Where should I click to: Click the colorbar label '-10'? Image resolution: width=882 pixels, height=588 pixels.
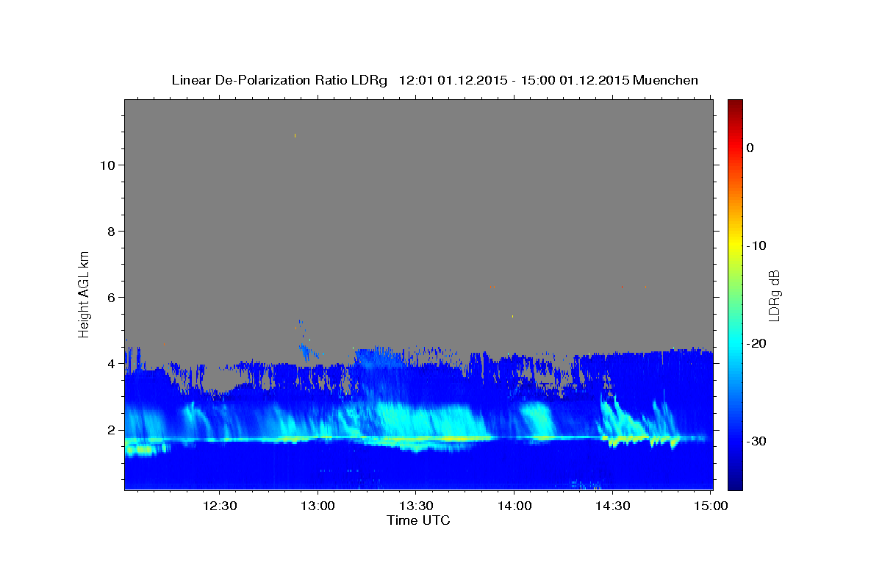(x=757, y=245)
